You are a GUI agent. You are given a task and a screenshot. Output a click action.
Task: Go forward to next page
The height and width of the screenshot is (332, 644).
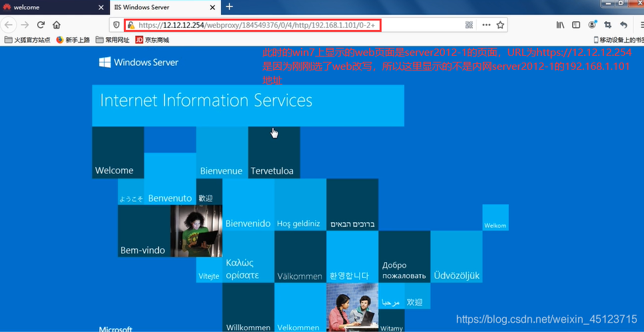click(25, 25)
